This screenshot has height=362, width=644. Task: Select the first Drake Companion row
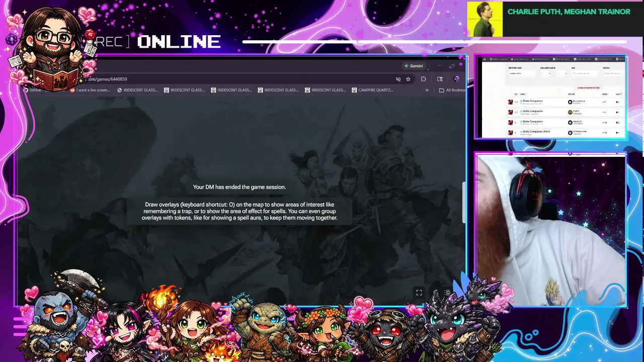(566, 102)
